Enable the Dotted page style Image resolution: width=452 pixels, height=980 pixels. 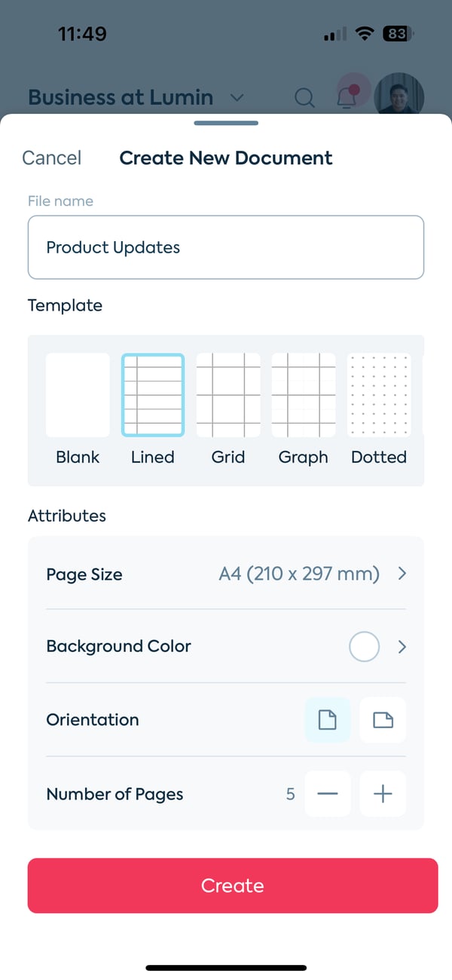[x=378, y=394]
